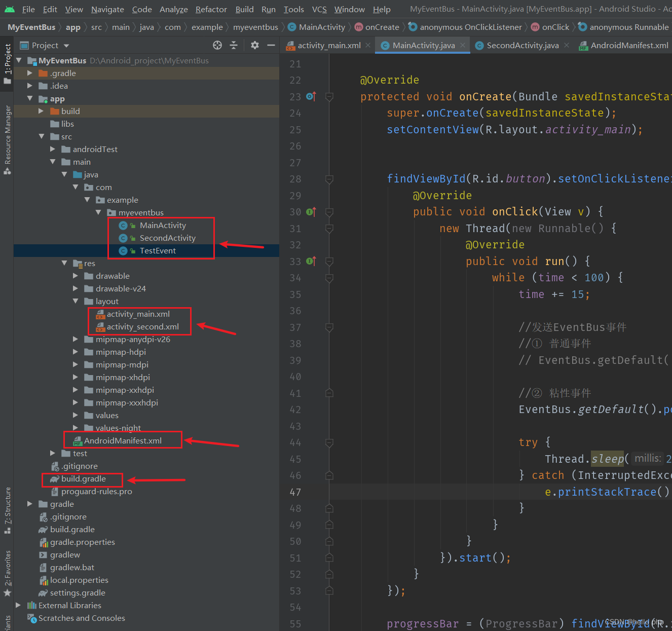Select gradlew.bat file in tree

tap(72, 567)
